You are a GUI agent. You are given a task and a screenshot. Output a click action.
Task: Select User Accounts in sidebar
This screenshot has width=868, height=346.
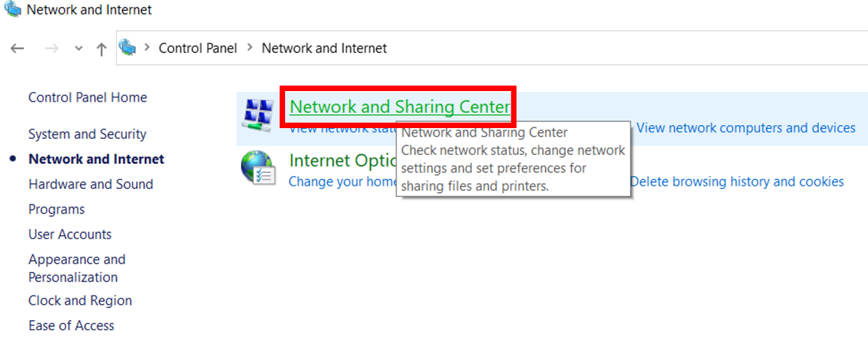70,234
